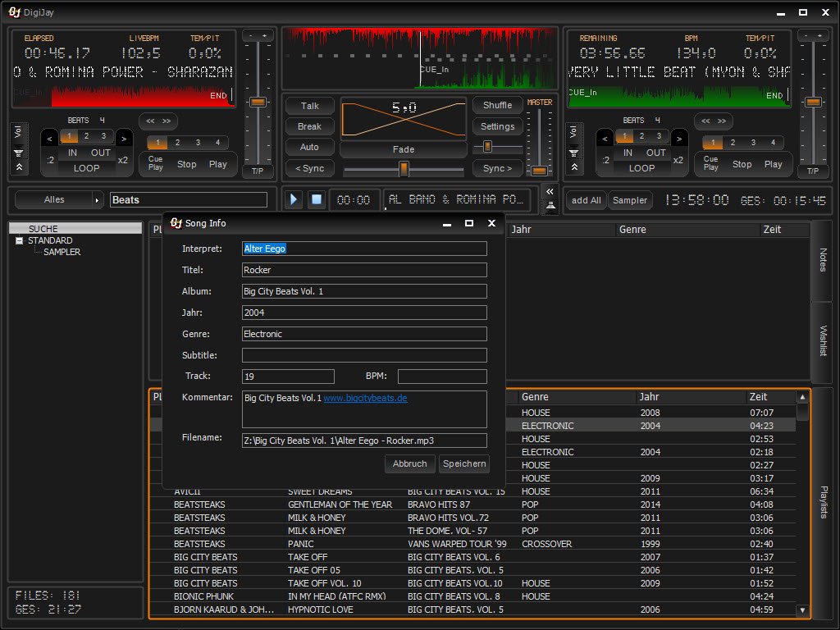The width and height of the screenshot is (840, 630).
Task: Click the double-chevron collapse icon beside preview display
Action: pos(550,191)
